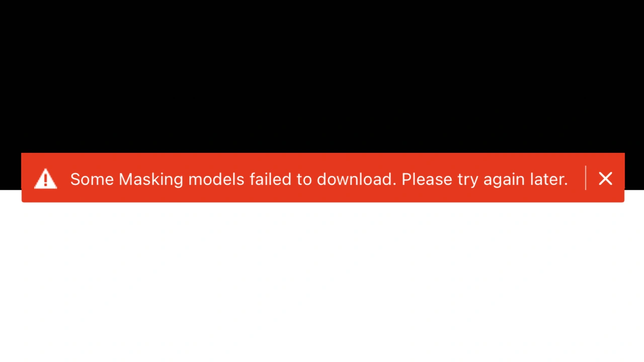
Task: Dismiss the error banner with the X
Action: tap(605, 178)
